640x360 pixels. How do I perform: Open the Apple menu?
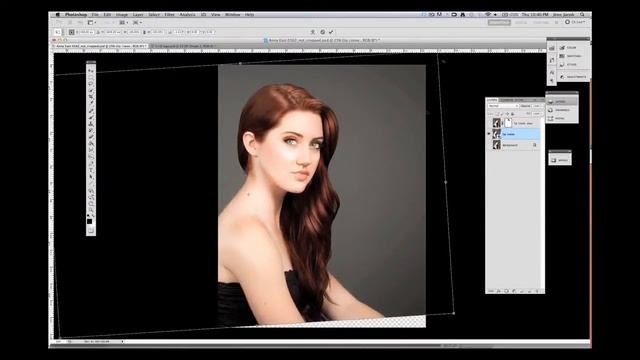(58, 15)
